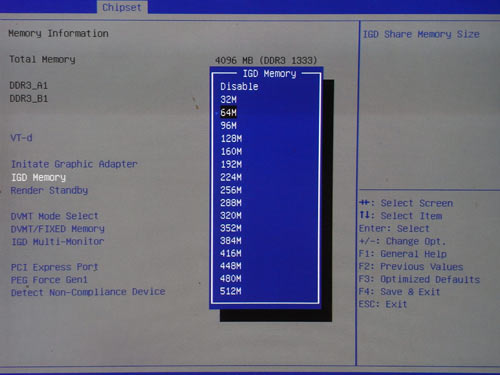
Task: Select the 96M memory size
Action: point(228,125)
